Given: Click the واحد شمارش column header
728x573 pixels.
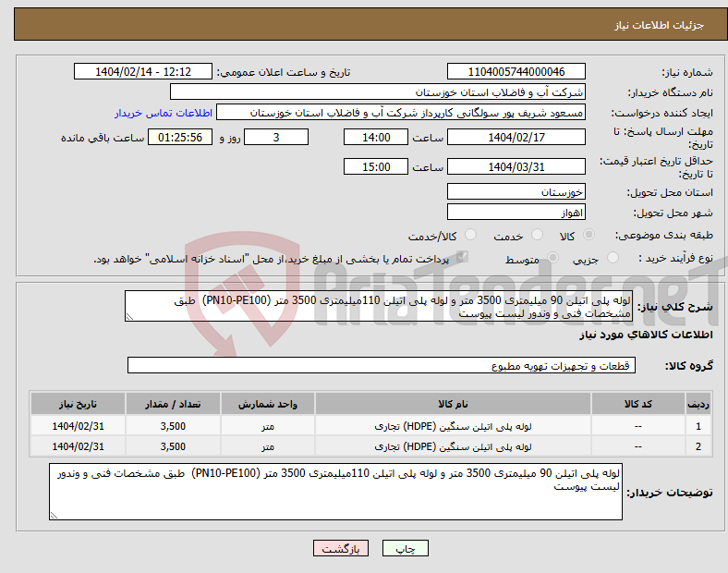Looking at the screenshot, I should [x=268, y=404].
